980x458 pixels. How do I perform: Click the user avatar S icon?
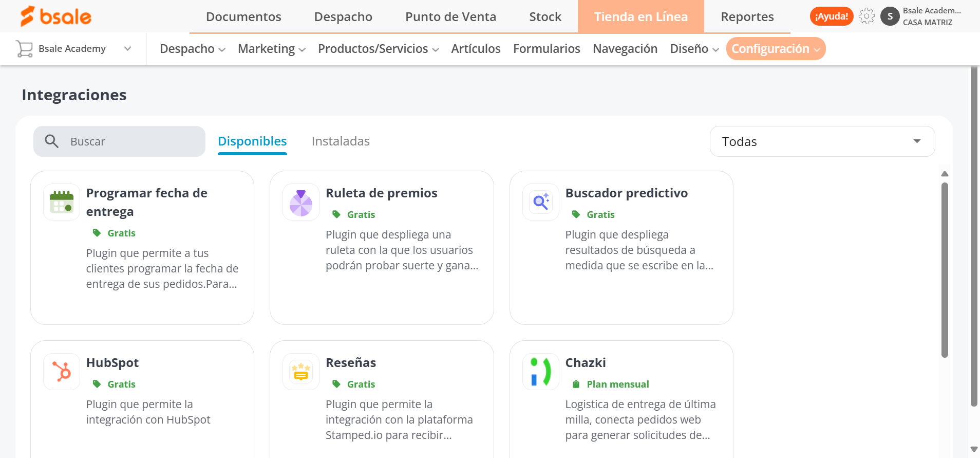[x=890, y=16]
